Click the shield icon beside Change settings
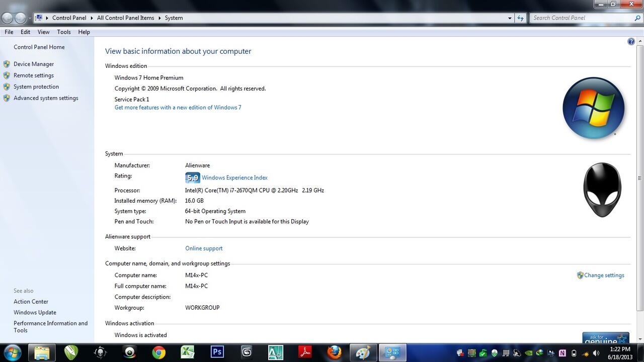Screen dimensions: 644x362 (580, 276)
